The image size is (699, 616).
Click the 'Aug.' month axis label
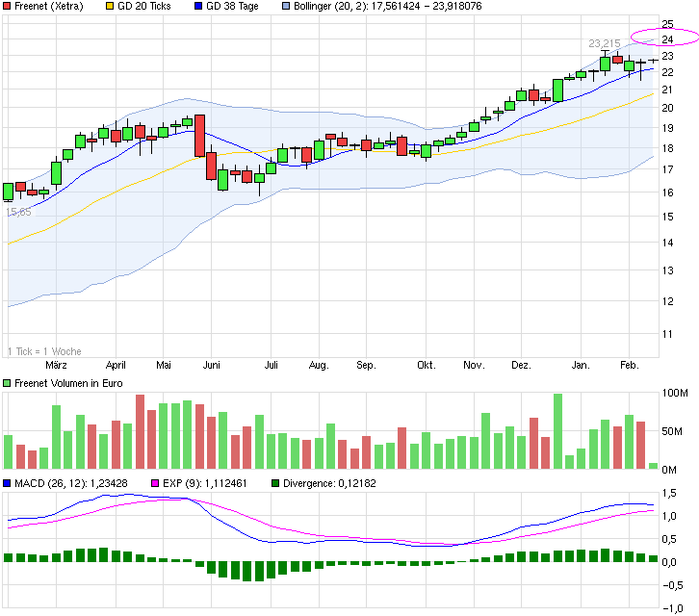click(319, 365)
